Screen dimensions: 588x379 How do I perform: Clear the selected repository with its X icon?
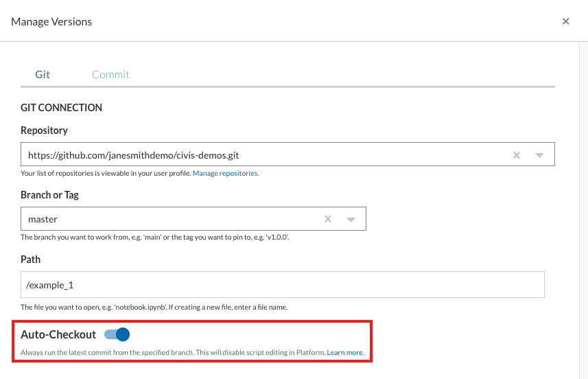(x=517, y=155)
